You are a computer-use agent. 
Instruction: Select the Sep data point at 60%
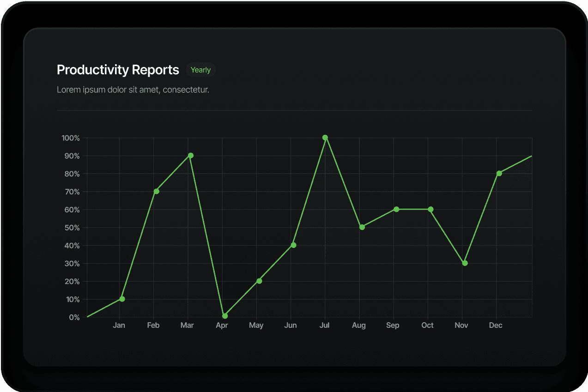point(396,209)
